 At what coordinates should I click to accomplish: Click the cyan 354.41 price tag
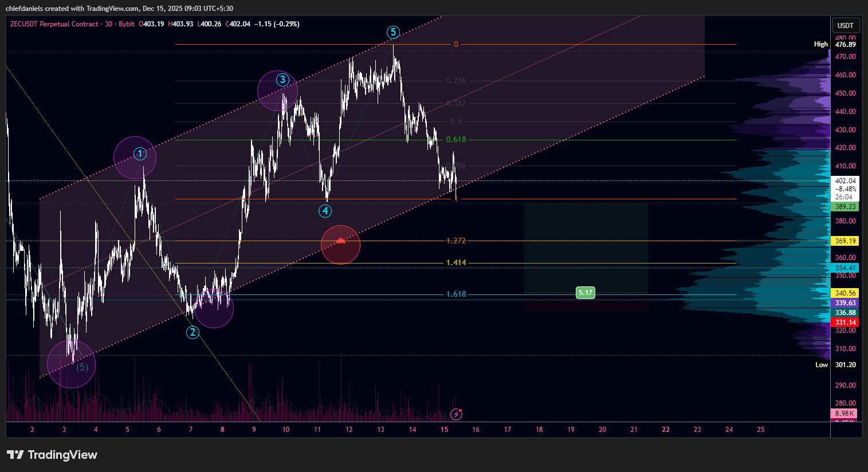tap(845, 268)
